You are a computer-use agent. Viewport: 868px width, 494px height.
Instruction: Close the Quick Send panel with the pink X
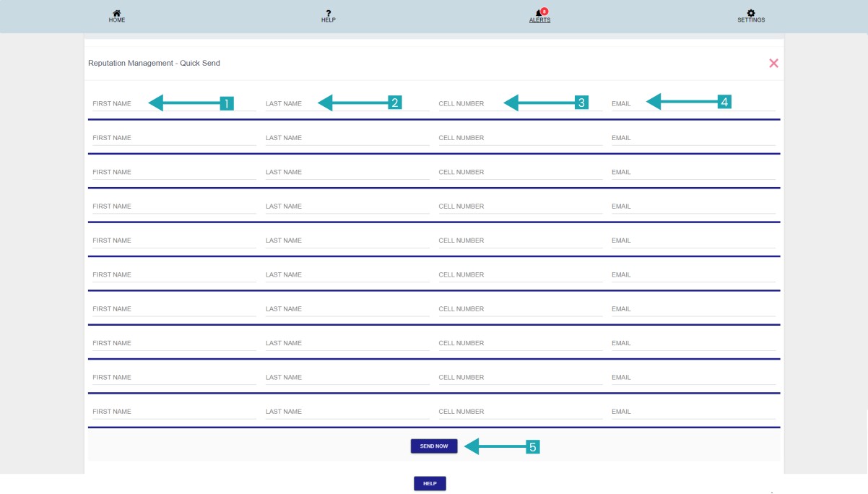(773, 64)
